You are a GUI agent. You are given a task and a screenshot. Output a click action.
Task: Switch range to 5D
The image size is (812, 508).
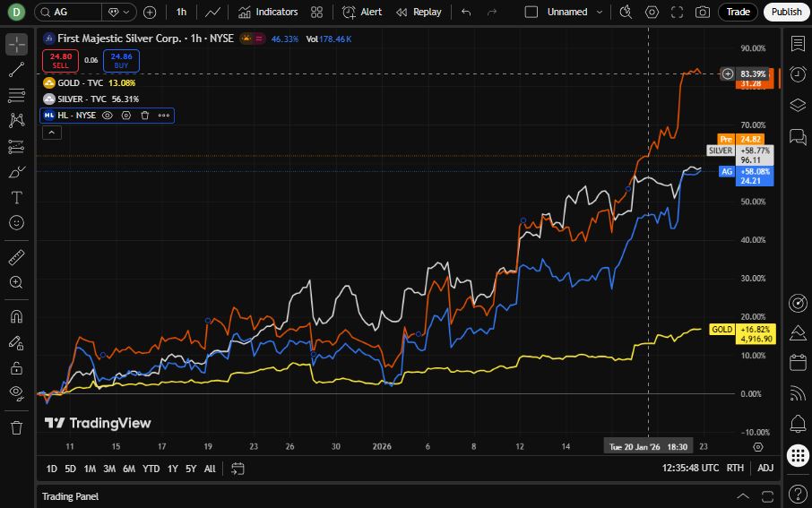[x=71, y=469]
